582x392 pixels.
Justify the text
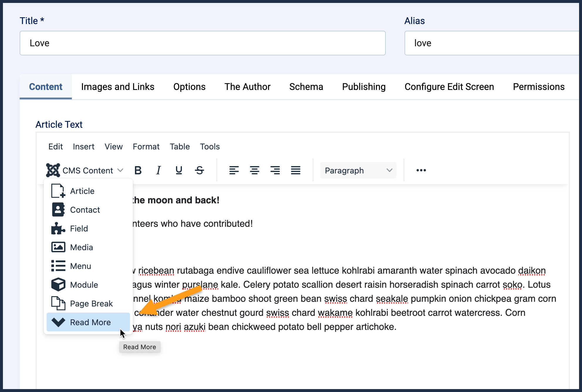click(x=295, y=170)
